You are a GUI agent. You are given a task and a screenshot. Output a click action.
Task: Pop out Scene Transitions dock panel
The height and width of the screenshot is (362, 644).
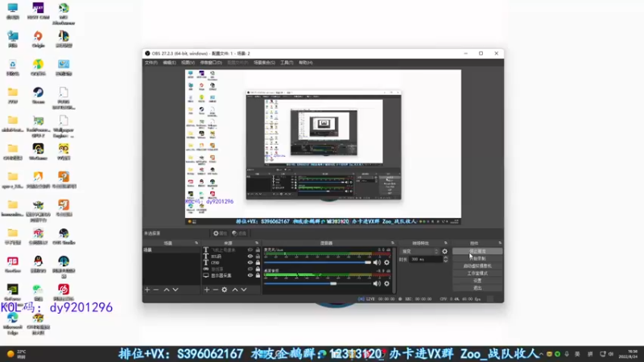pos(446,243)
